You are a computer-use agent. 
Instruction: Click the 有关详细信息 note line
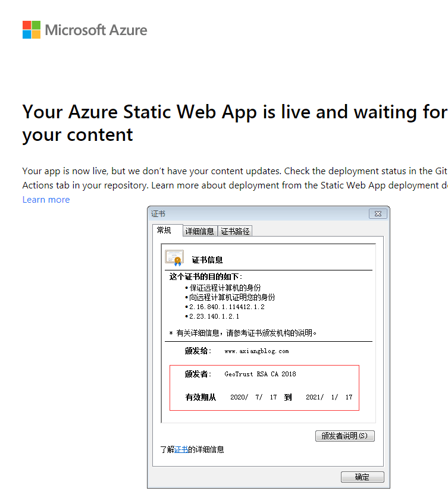[243, 333]
